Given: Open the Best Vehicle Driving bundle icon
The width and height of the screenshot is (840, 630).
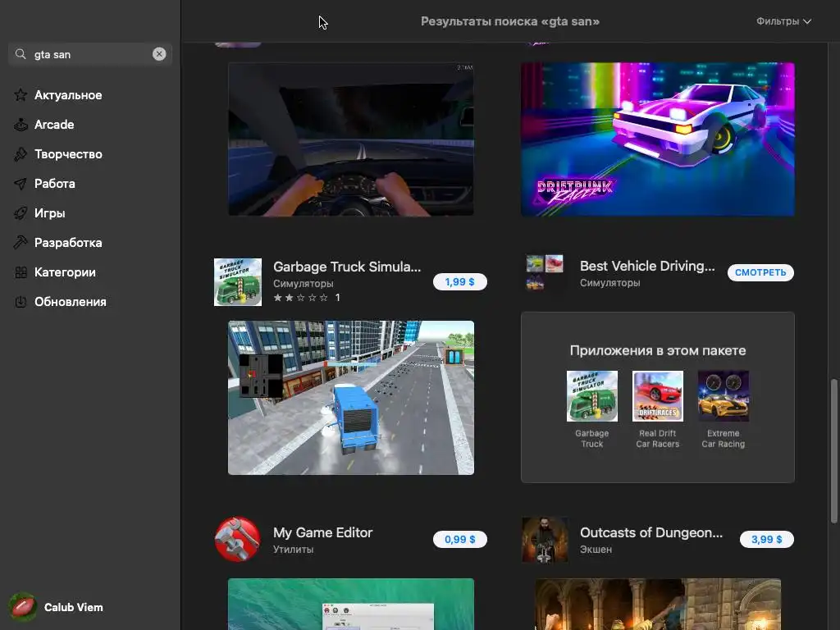Looking at the screenshot, I should [545, 272].
